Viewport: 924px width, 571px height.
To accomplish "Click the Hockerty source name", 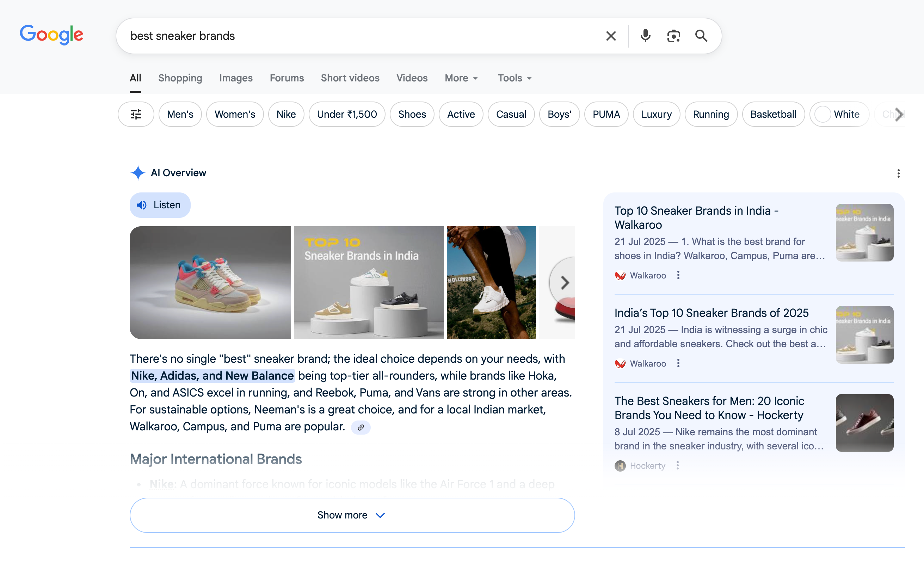I will (x=647, y=466).
